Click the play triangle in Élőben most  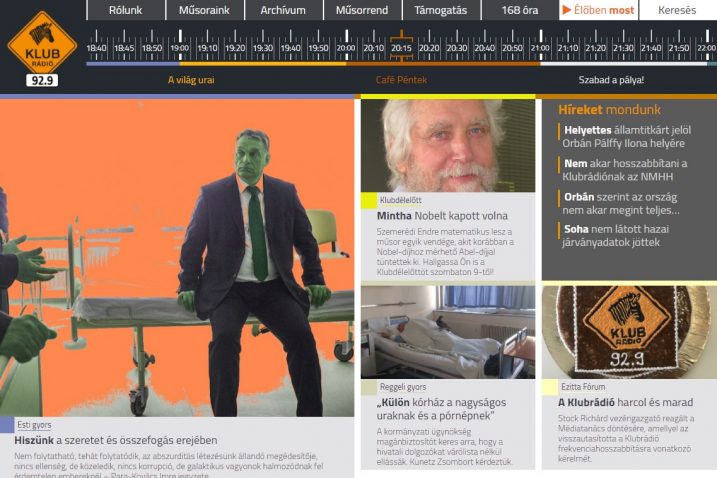567,10
